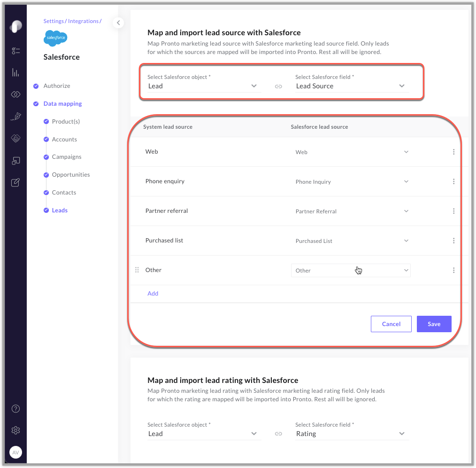Open the Accounts mapping step
The width and height of the screenshot is (476, 468).
tap(64, 139)
